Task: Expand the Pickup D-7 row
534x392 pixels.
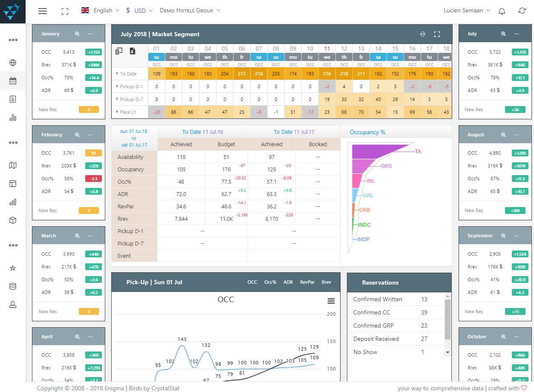Action: (x=118, y=99)
